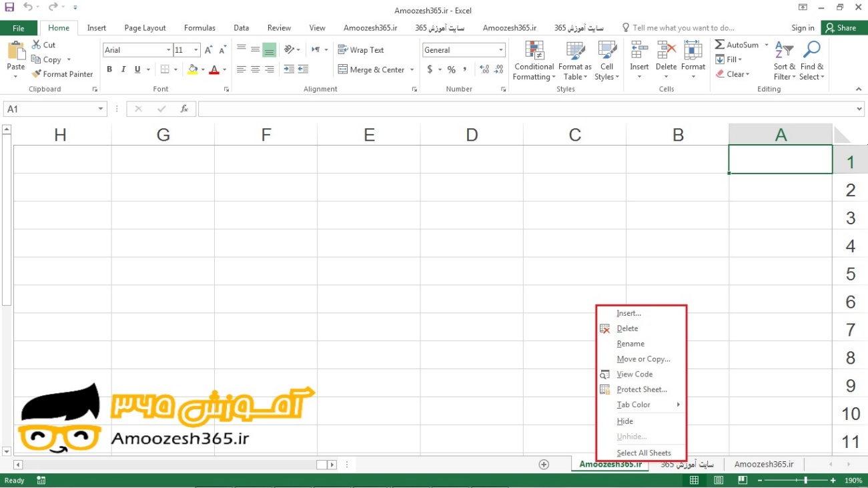
Task: Open the Name Box dropdown arrow
Action: [101, 109]
